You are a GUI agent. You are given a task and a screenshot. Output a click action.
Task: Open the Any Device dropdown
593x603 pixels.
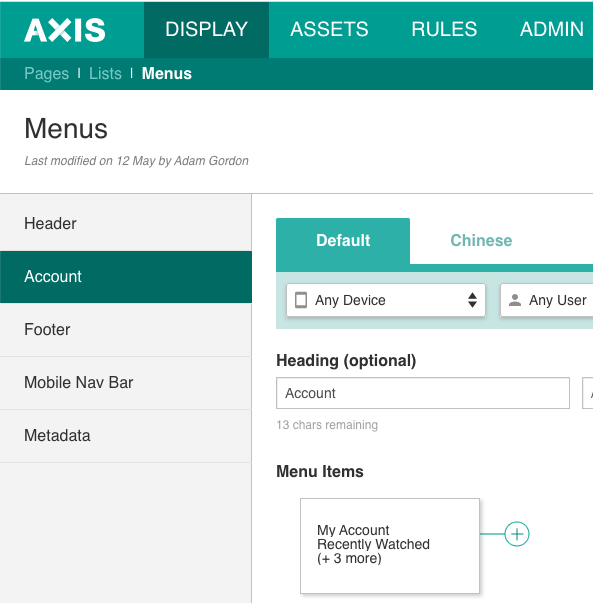tap(386, 300)
